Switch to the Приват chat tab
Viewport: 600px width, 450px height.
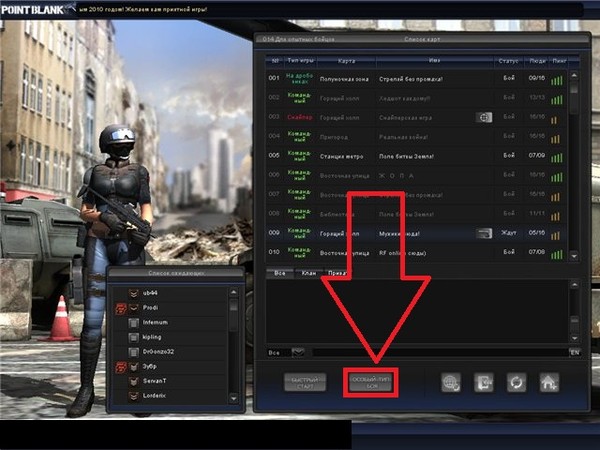(337, 273)
